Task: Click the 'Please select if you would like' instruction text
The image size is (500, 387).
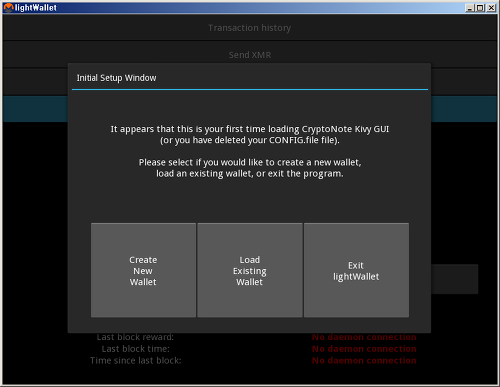Action: (x=250, y=168)
